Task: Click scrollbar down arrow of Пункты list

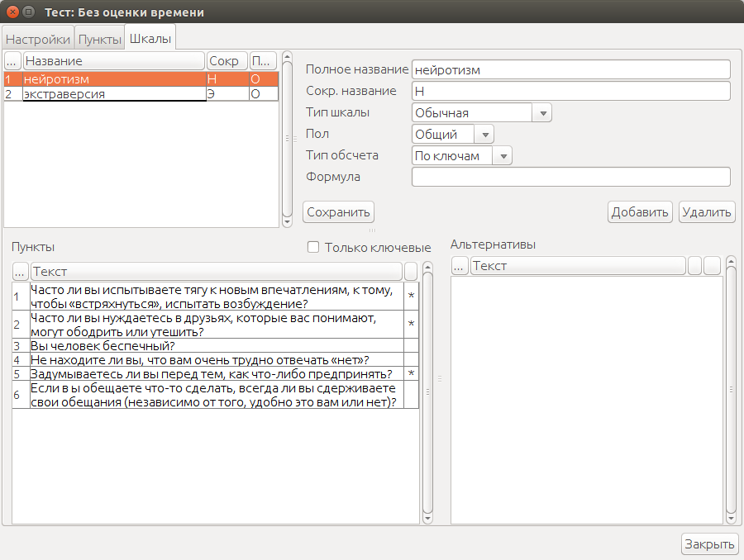Action: pos(427,518)
